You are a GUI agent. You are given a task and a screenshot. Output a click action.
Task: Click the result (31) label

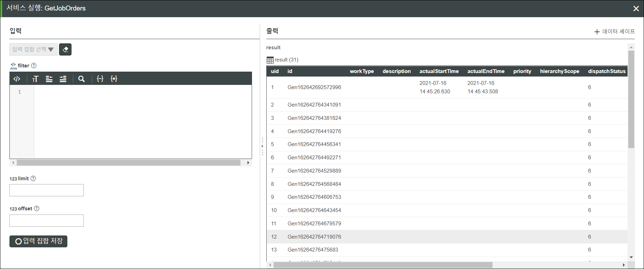click(x=287, y=60)
